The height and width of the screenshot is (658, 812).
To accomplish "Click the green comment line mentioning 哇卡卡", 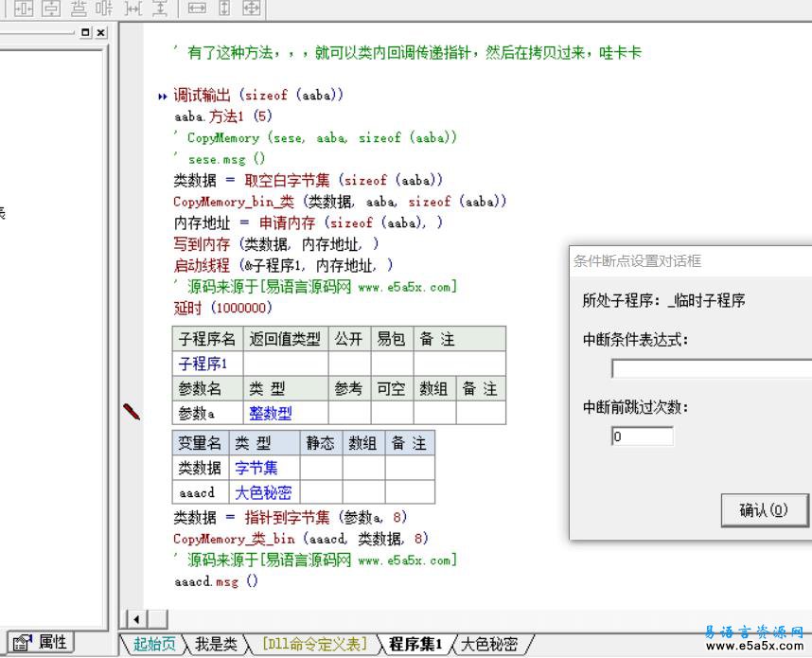I will [x=408, y=52].
